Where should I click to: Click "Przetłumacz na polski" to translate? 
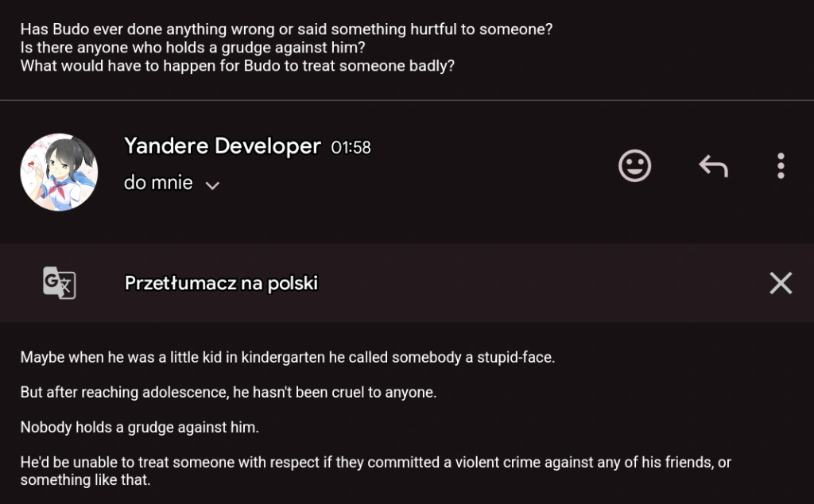pos(222,283)
